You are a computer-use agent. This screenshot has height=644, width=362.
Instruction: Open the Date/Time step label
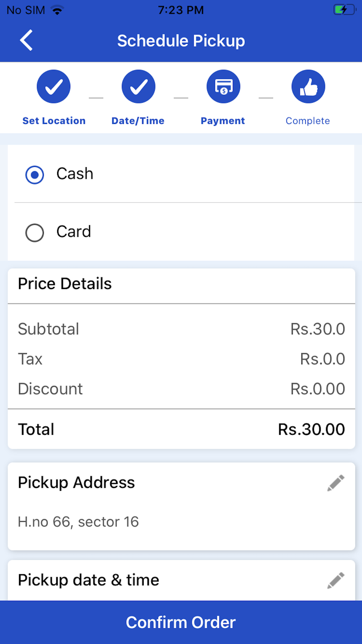click(138, 121)
